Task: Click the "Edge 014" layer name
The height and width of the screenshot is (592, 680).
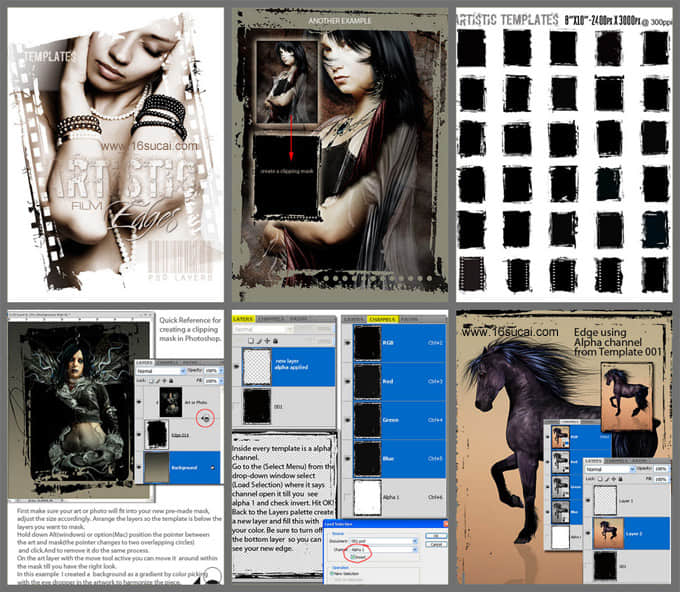Action: click(x=180, y=435)
